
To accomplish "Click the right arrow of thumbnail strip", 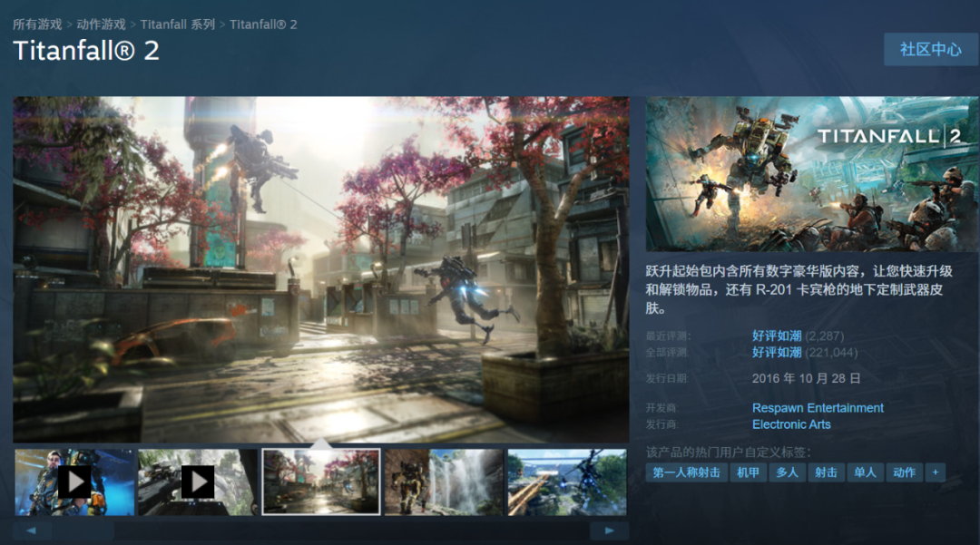I will 610,530.
